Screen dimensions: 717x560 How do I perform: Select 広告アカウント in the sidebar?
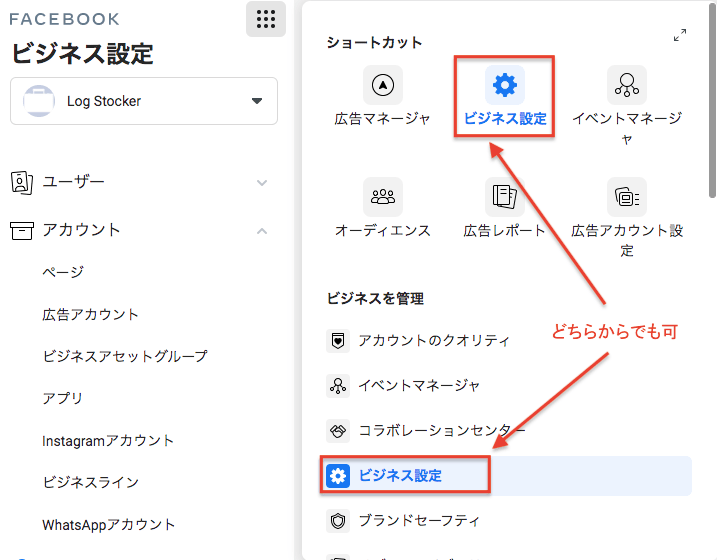point(90,315)
